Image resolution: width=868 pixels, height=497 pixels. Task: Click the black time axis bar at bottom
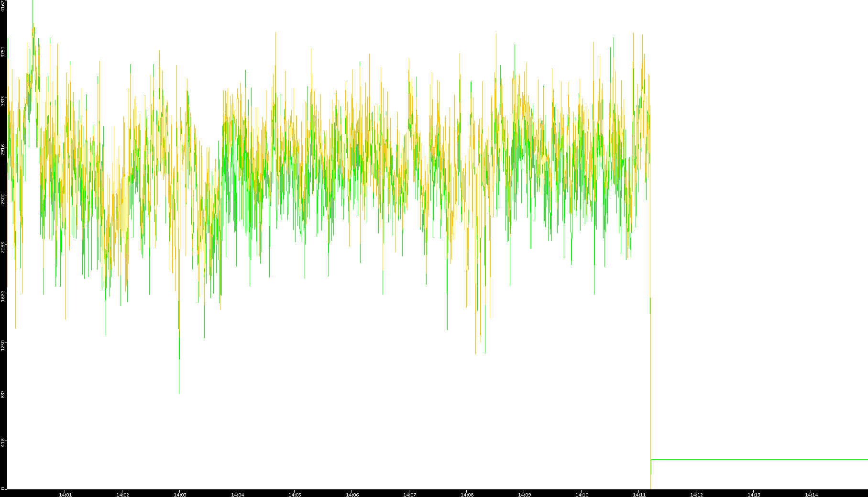pyautogui.click(x=430, y=493)
